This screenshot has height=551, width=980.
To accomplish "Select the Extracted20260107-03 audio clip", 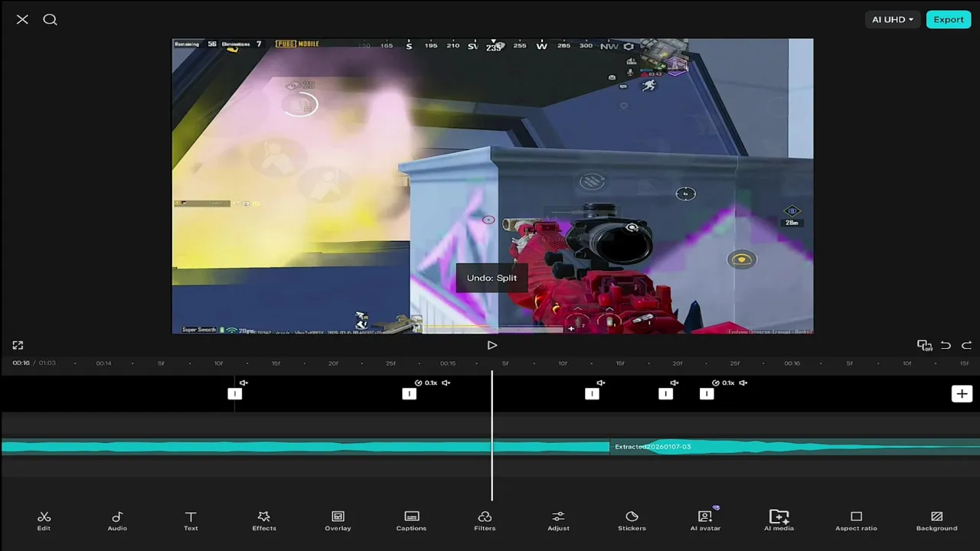I will (795, 447).
